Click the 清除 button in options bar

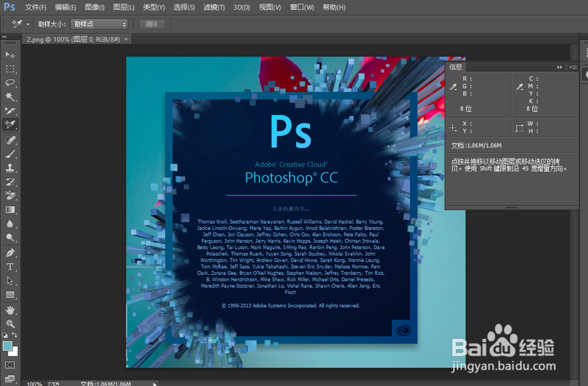(x=152, y=24)
